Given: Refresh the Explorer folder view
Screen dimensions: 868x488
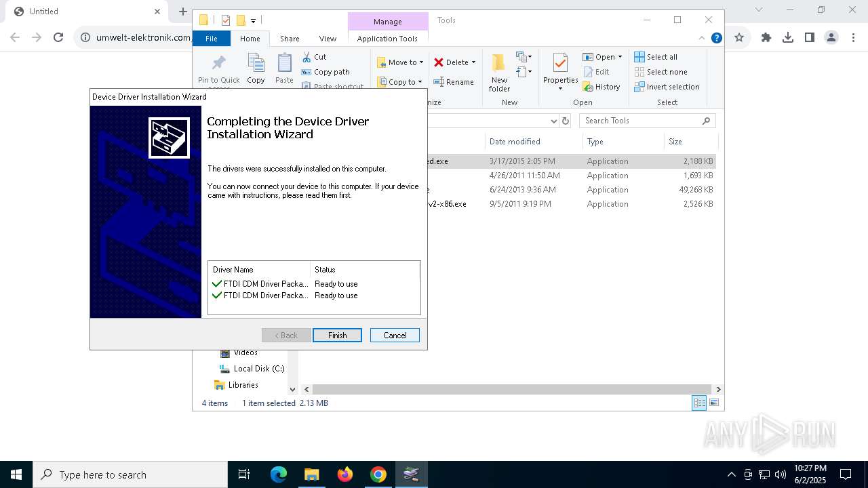Looking at the screenshot, I should pos(565,121).
